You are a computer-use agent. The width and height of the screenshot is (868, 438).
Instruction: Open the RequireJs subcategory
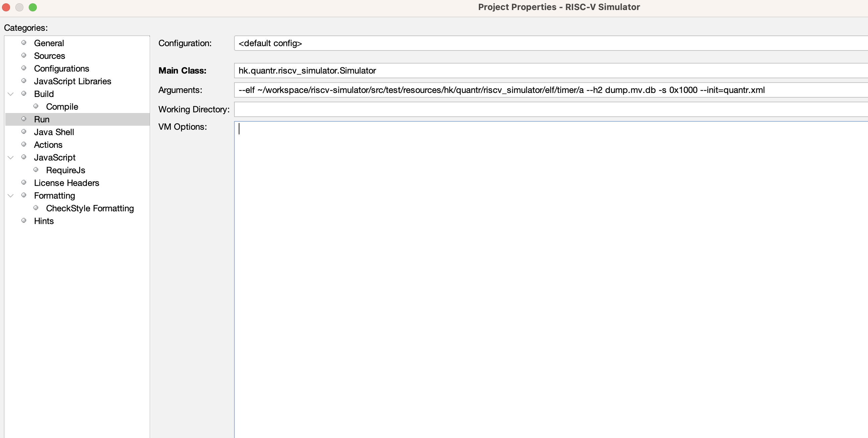point(66,170)
